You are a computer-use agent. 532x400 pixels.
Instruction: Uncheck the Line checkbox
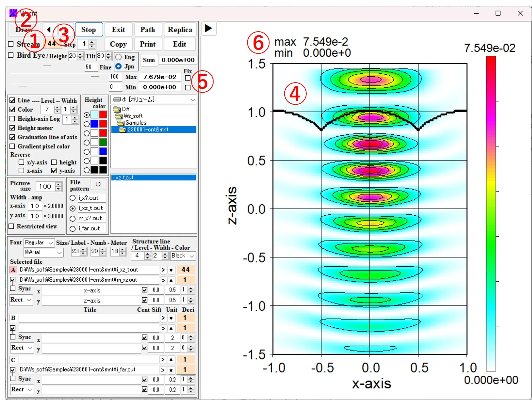click(12, 100)
